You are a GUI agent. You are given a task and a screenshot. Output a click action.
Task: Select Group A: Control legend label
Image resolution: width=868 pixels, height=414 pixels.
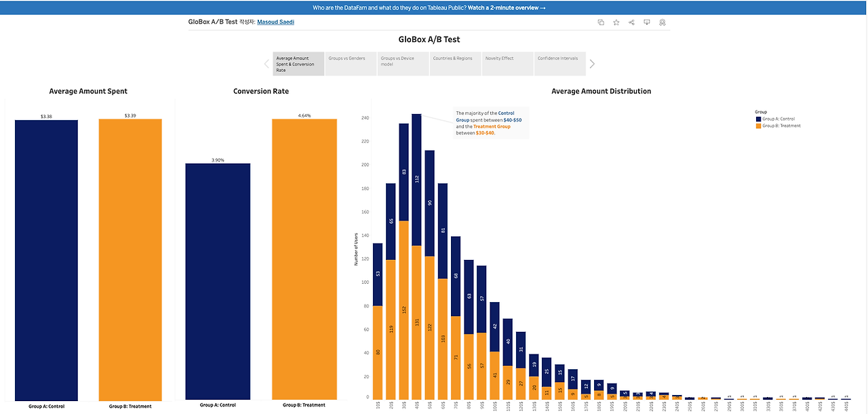779,119
